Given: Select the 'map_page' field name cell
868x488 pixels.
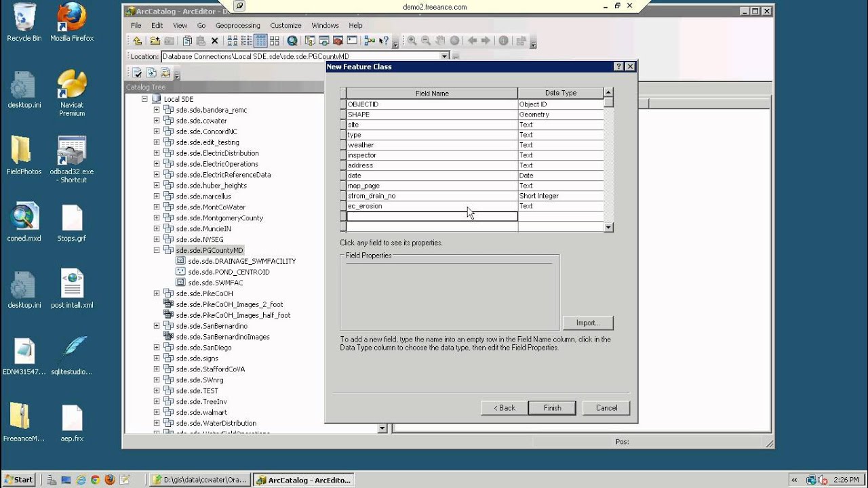Looking at the screenshot, I should [432, 186].
